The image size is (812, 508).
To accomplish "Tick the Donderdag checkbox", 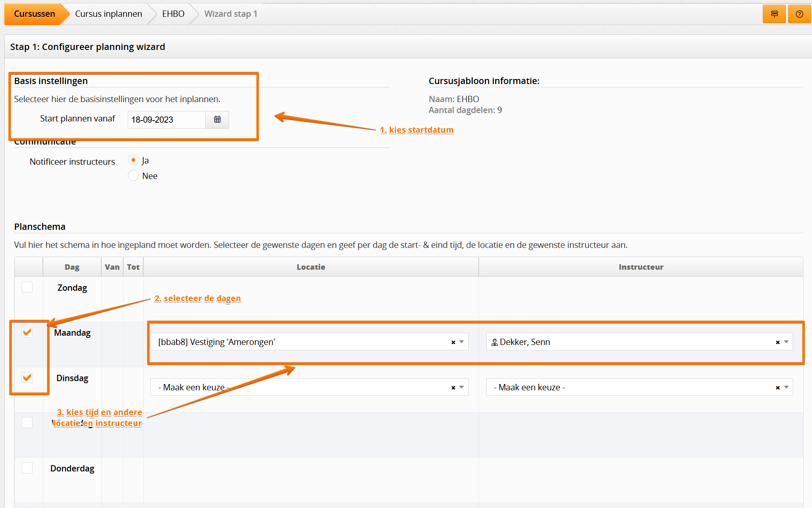I will tap(27, 468).
